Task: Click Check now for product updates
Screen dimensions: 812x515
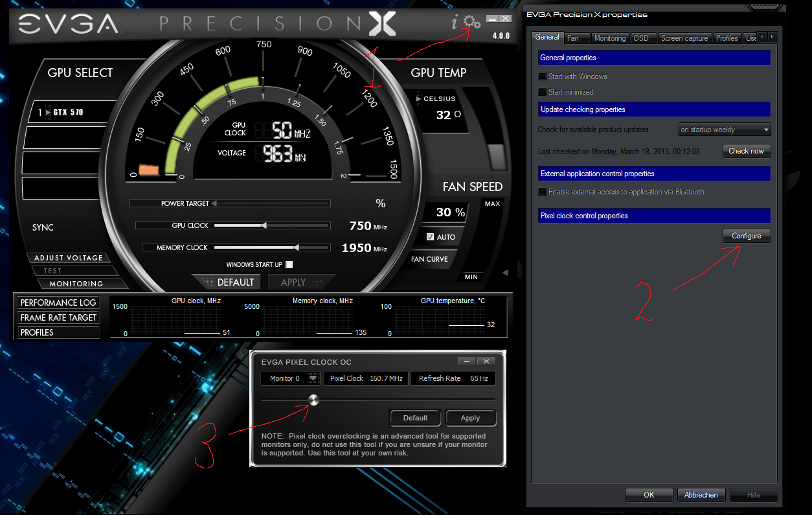Action: [x=747, y=151]
